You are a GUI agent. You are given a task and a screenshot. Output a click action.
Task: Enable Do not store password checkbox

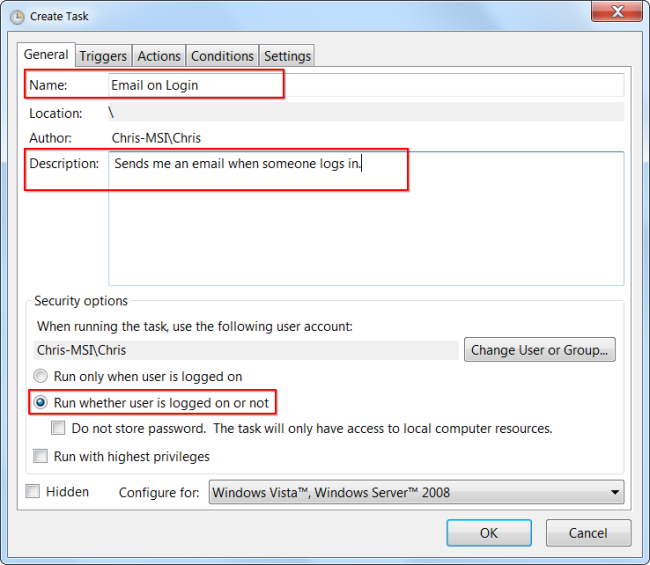point(59,429)
